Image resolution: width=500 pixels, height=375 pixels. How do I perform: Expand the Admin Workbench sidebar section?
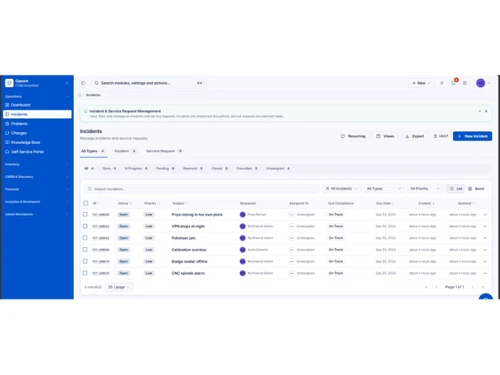(x=37, y=214)
